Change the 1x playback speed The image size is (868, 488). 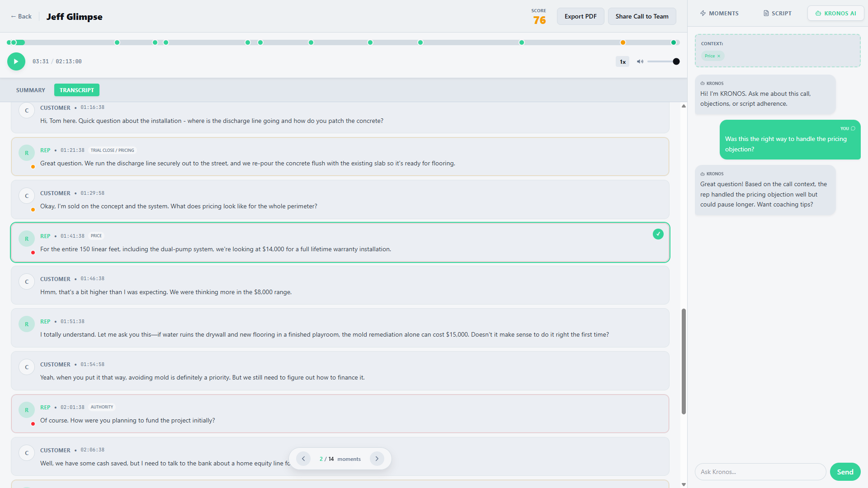click(x=623, y=61)
